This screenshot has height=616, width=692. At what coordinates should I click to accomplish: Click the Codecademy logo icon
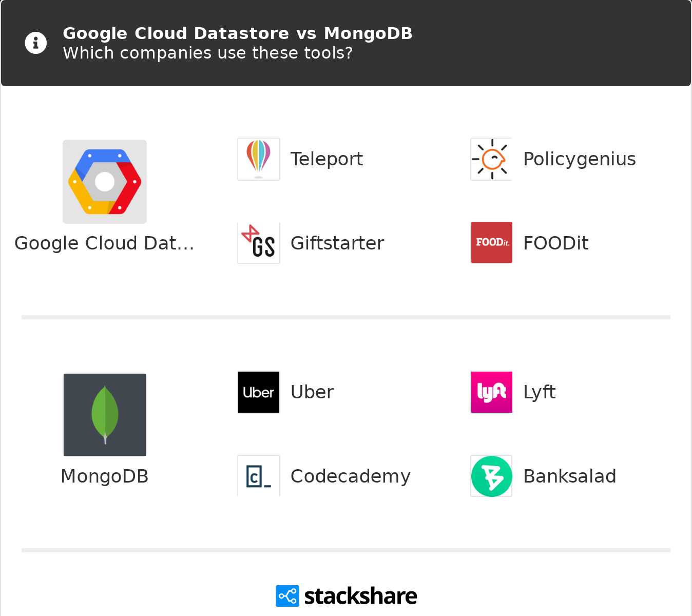(259, 476)
